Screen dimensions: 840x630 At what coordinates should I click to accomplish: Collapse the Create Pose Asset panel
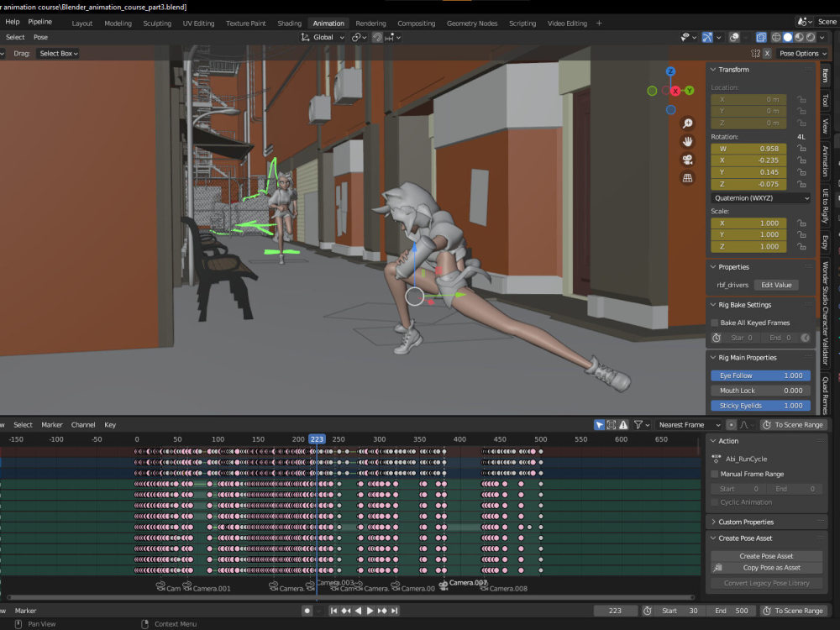click(713, 538)
